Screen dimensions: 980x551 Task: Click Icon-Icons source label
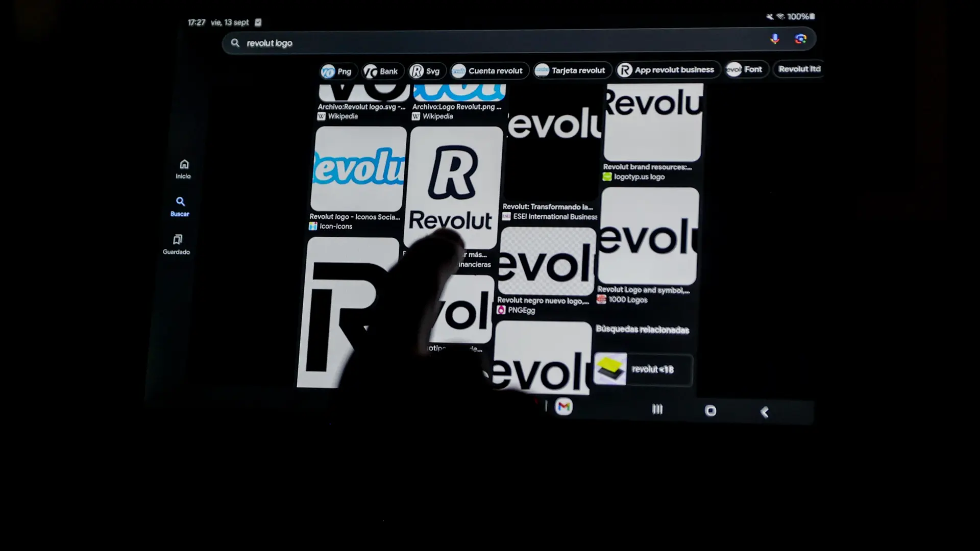click(331, 226)
